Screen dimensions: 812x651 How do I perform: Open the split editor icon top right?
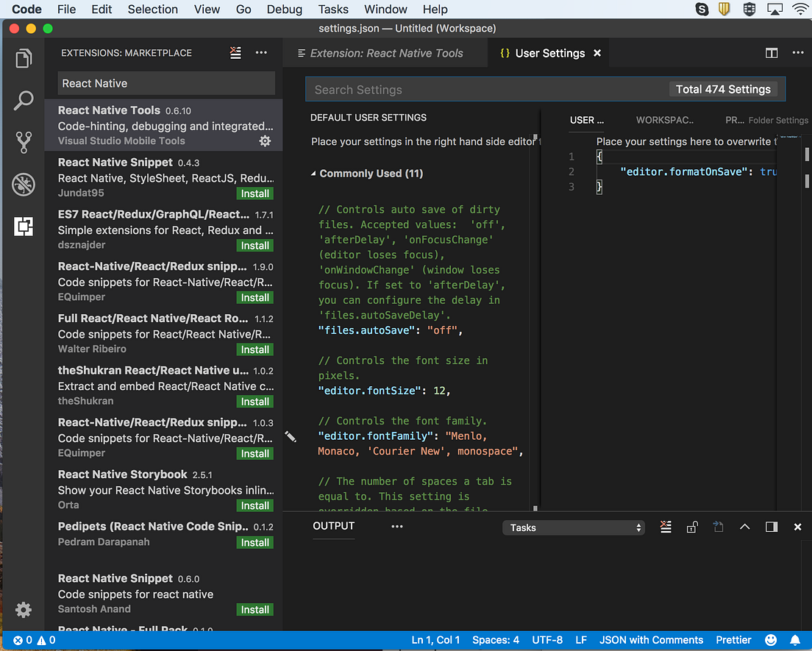tap(772, 53)
